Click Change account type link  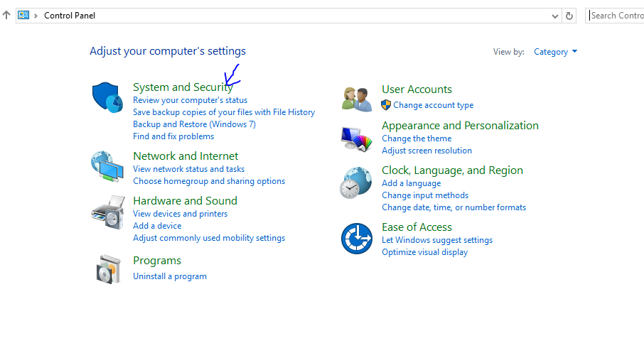(434, 105)
